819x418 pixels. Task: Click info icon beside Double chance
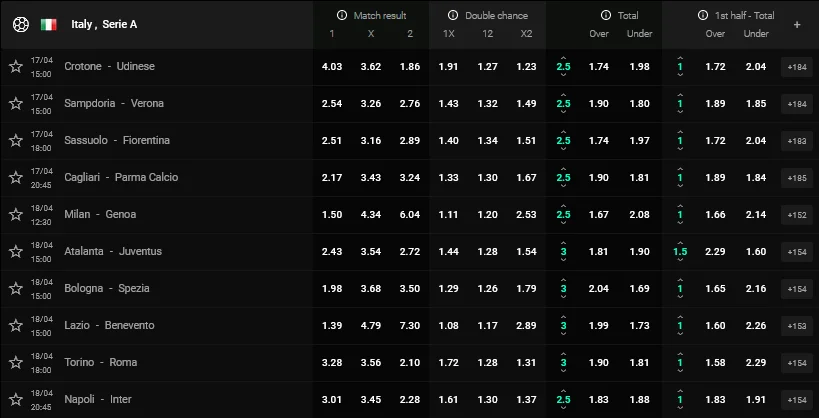pyautogui.click(x=453, y=16)
